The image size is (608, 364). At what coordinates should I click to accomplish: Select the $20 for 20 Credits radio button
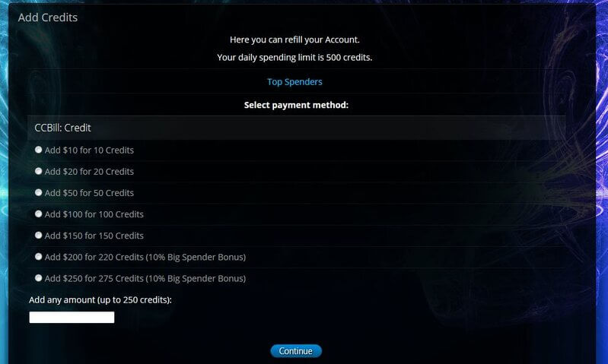tap(38, 171)
